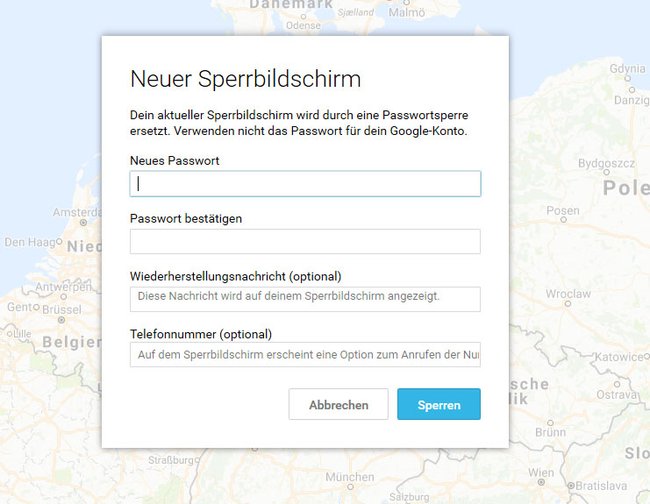The image size is (650, 504).
Task: Click the Neues Passwort input field
Action: point(305,184)
